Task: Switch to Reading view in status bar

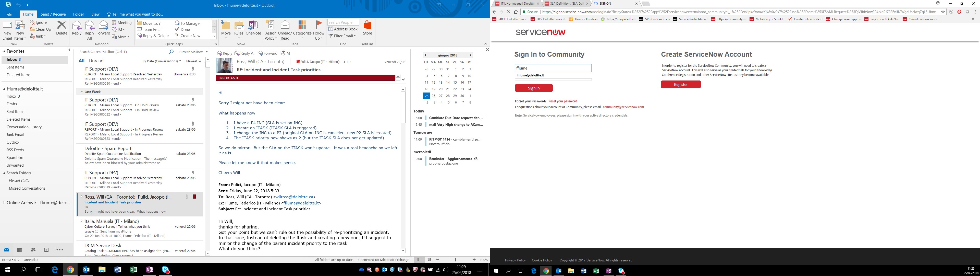Action: [430, 260]
